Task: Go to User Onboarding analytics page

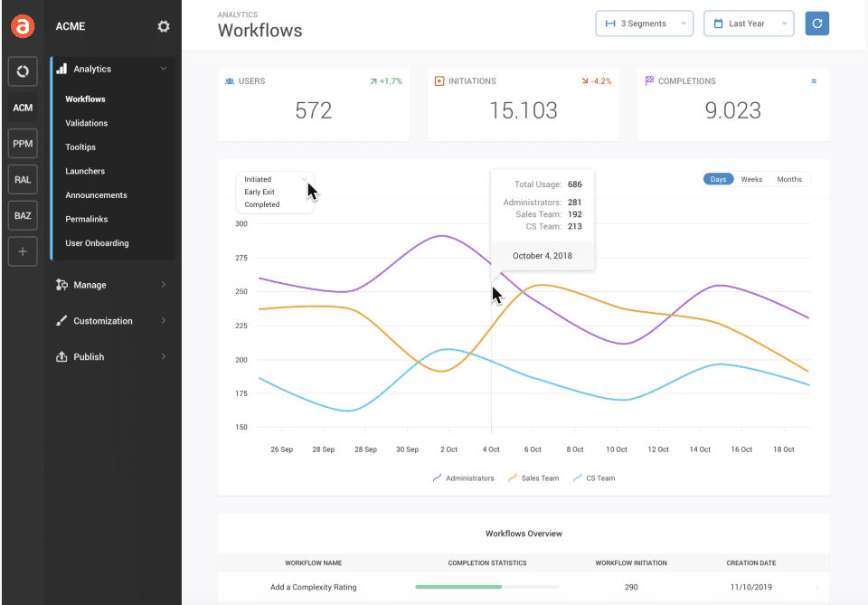Action: pos(97,243)
